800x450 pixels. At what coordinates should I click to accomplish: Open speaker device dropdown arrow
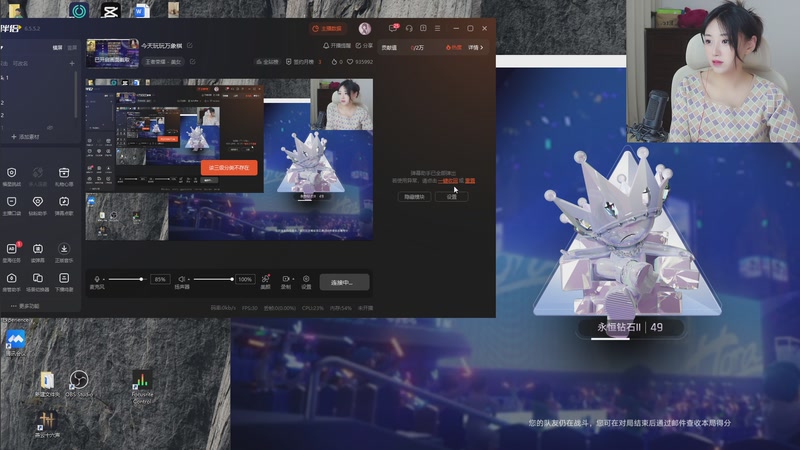[189, 280]
